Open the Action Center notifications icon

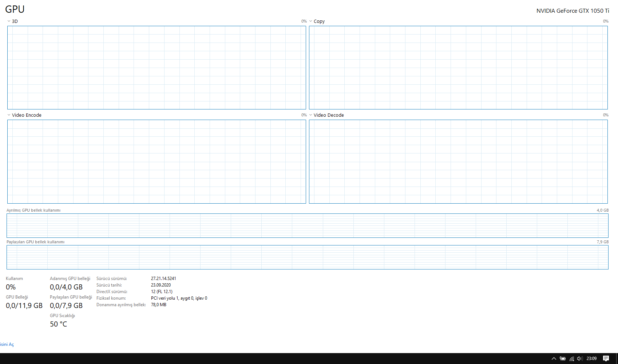tap(606, 359)
